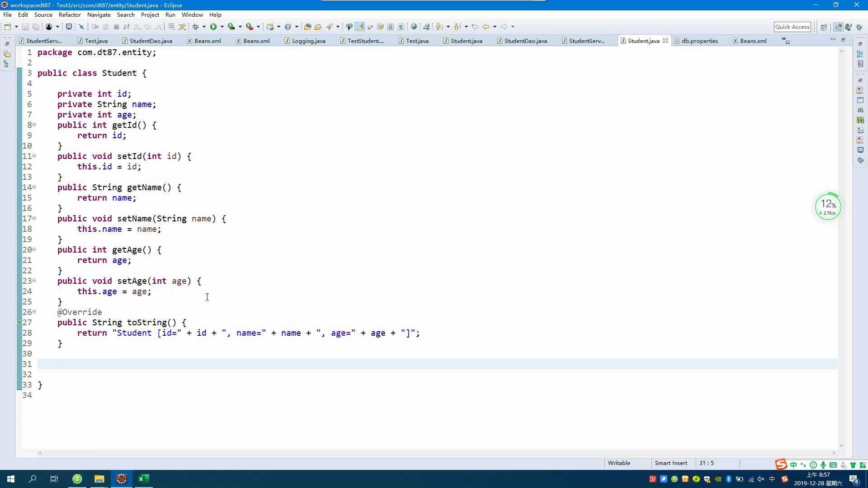Maximize the editor area icon
Image resolution: width=868 pixels, height=488 pixels.
(843, 40)
